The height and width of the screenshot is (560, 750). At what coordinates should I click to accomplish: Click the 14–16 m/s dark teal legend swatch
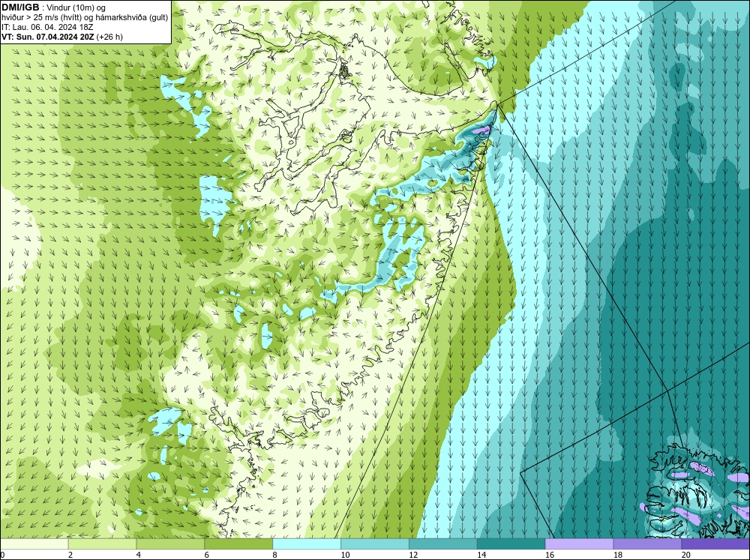coord(511,544)
